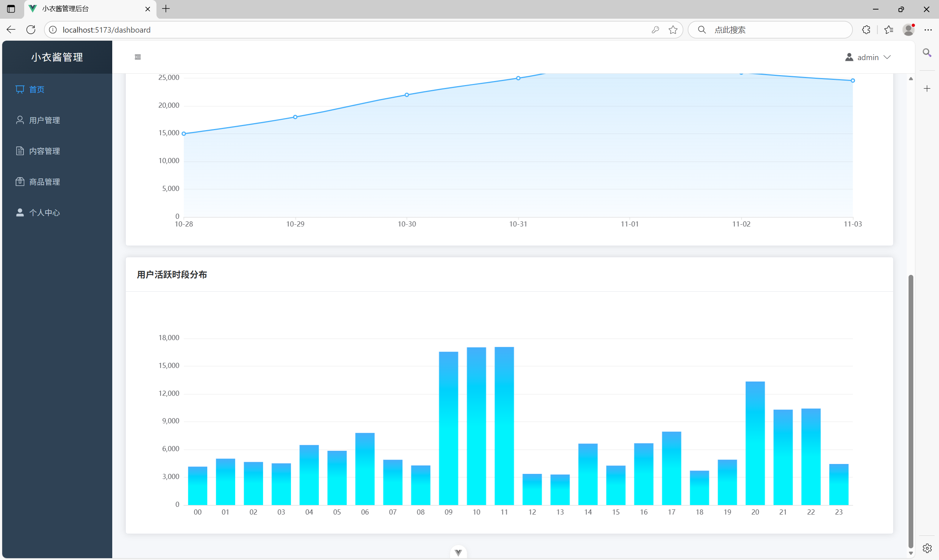Click the page vertical scrollbar thumb
This screenshot has height=560, width=939.
click(x=911, y=411)
